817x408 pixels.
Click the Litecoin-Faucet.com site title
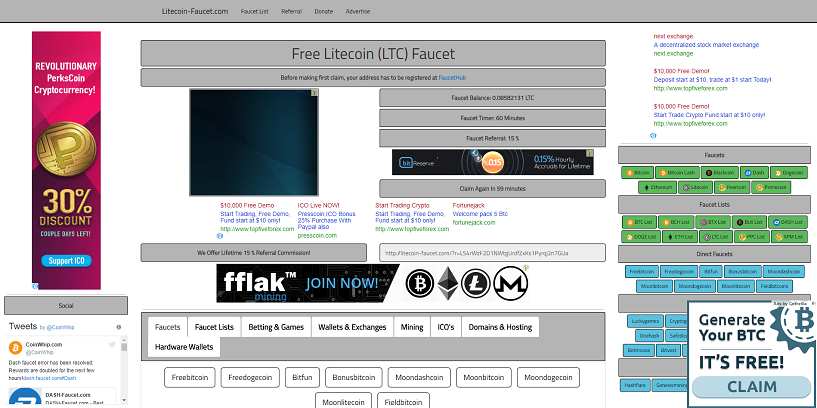195,11
